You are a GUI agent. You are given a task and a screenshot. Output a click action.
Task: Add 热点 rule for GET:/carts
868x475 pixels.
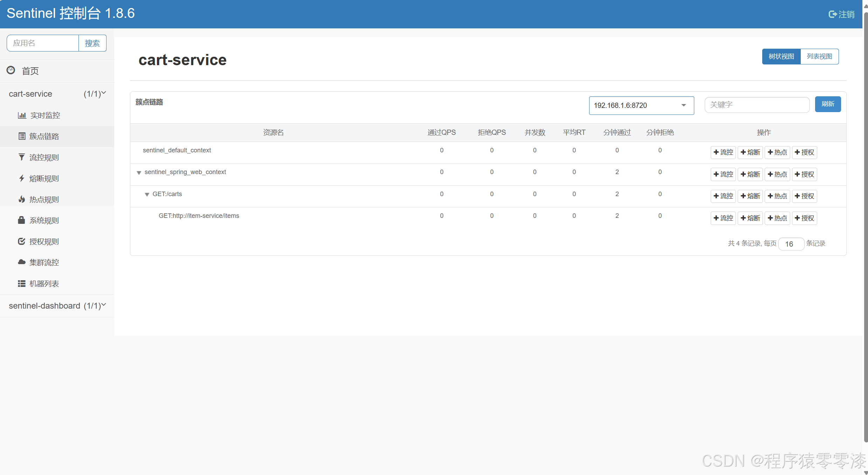point(777,196)
